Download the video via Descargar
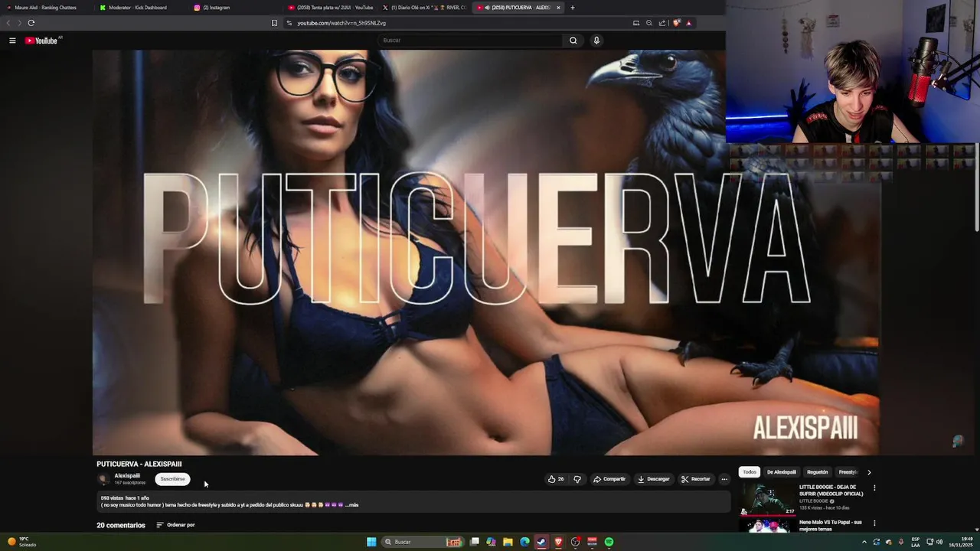This screenshot has width=980, height=551. click(x=653, y=479)
